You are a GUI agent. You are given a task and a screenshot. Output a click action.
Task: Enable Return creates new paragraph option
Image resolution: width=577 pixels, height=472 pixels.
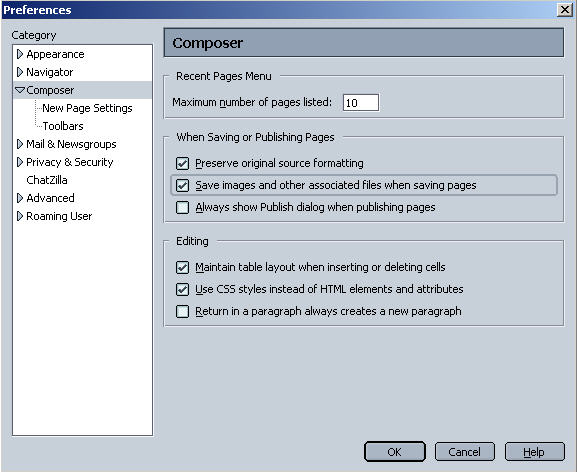pos(183,312)
